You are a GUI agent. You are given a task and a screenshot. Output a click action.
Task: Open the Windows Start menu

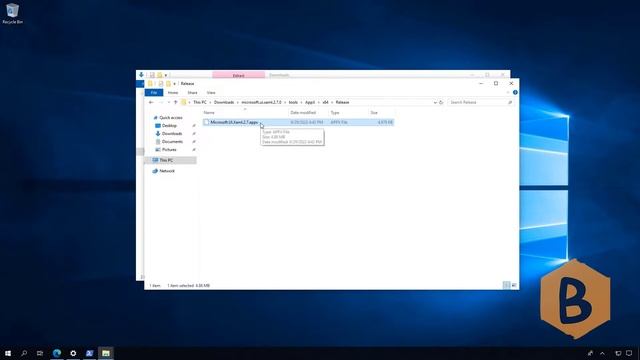point(8,353)
